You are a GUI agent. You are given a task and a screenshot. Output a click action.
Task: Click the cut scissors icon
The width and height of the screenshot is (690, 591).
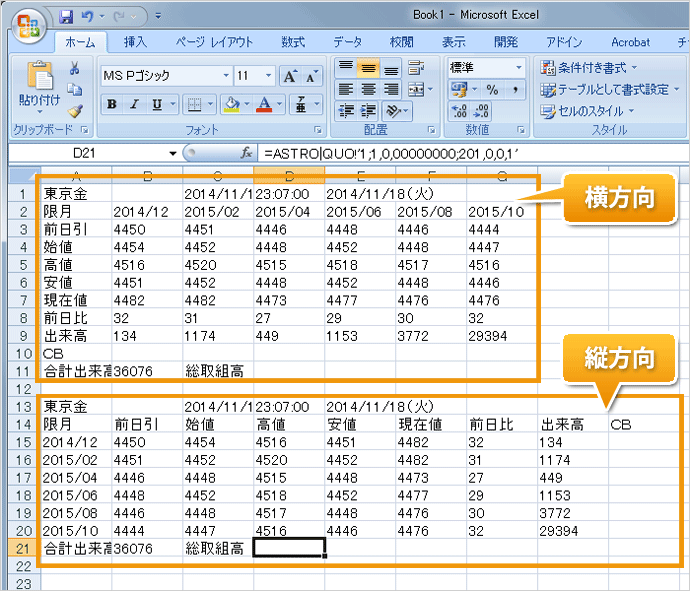(x=75, y=69)
